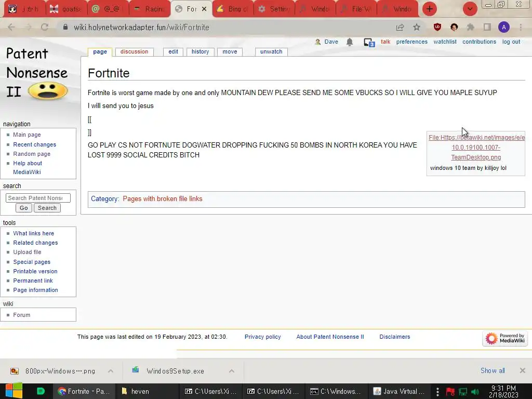Open the history tab of the page
The height and width of the screenshot is (399, 532).
(200, 51)
